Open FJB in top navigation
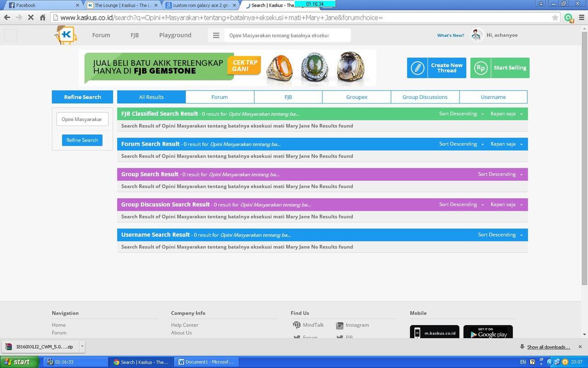This screenshot has width=588, height=368. pyautogui.click(x=135, y=35)
